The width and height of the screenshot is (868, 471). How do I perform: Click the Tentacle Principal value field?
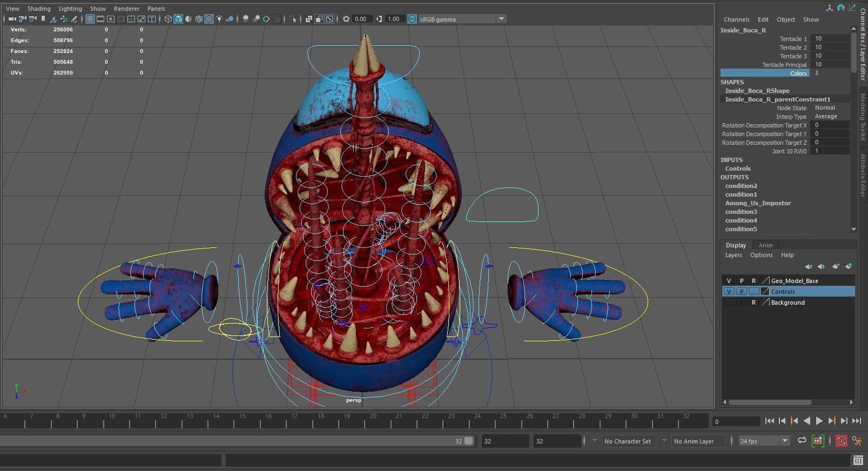point(831,65)
